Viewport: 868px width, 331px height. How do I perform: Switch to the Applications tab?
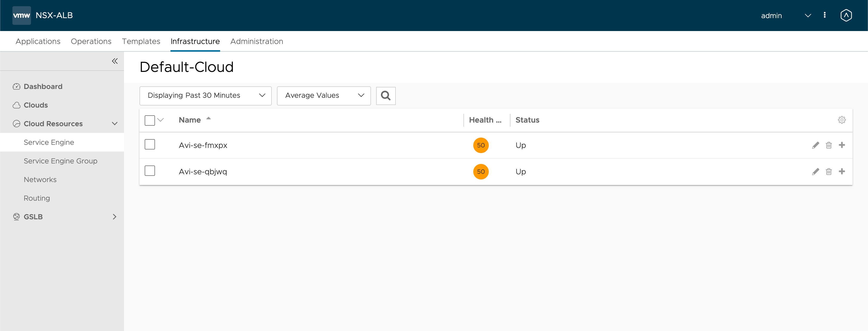point(38,41)
